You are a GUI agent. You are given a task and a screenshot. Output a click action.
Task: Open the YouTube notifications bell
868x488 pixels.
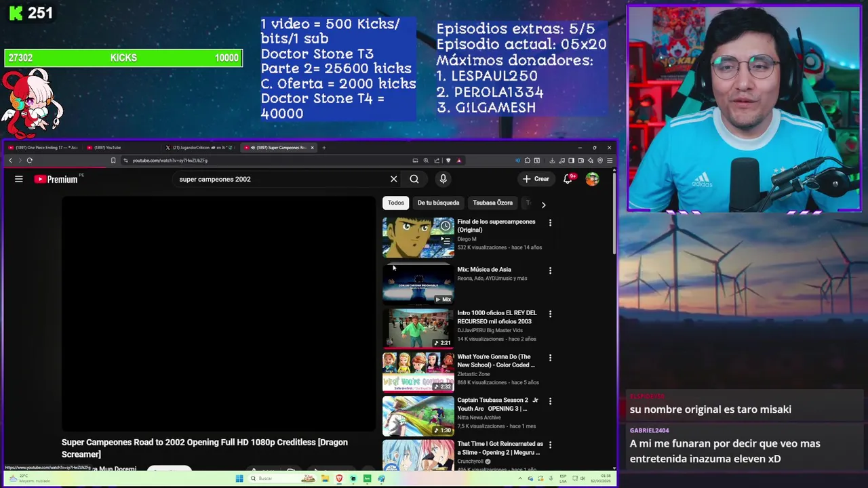(568, 179)
